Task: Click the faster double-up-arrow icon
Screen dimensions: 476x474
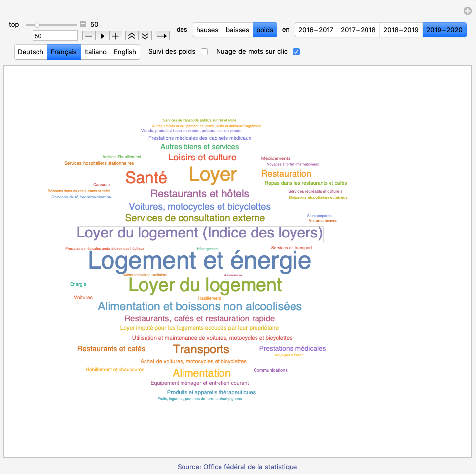Action: point(131,36)
